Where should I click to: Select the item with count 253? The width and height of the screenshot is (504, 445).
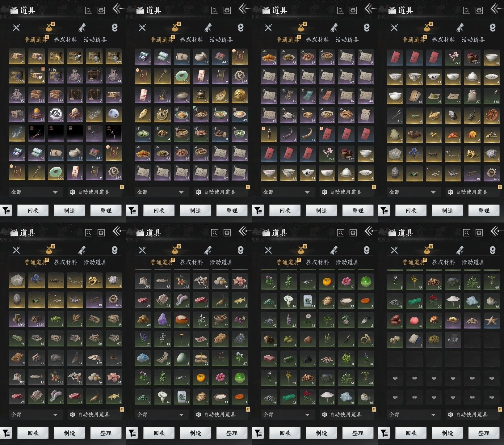[163, 95]
